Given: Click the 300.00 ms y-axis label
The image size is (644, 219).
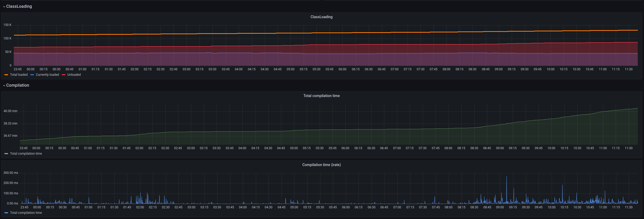Looking at the screenshot, I should point(11,173).
